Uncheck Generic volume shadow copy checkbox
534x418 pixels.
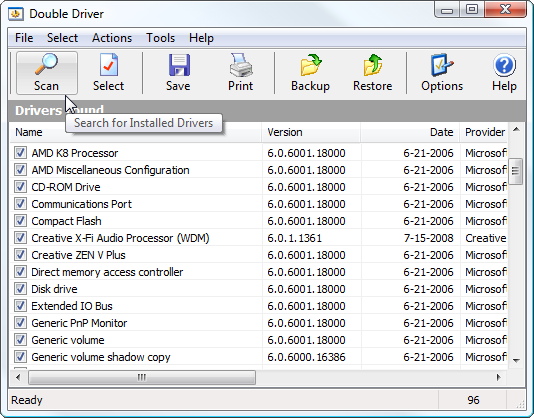(20, 357)
